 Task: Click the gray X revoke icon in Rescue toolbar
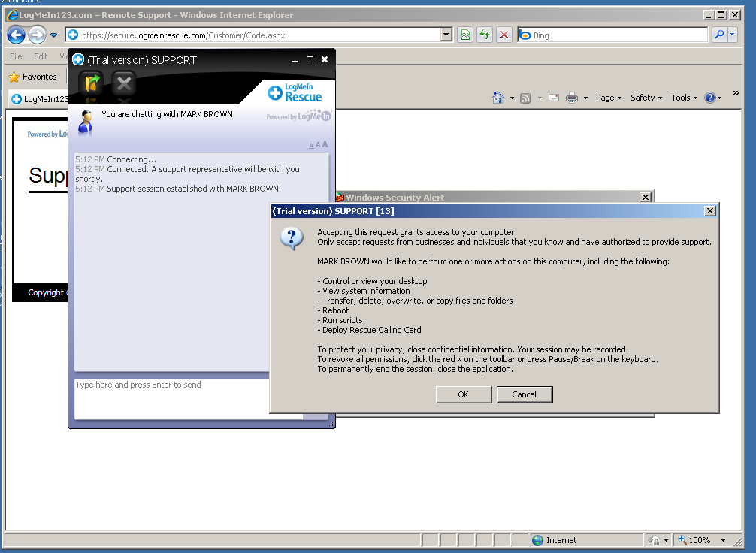click(124, 83)
